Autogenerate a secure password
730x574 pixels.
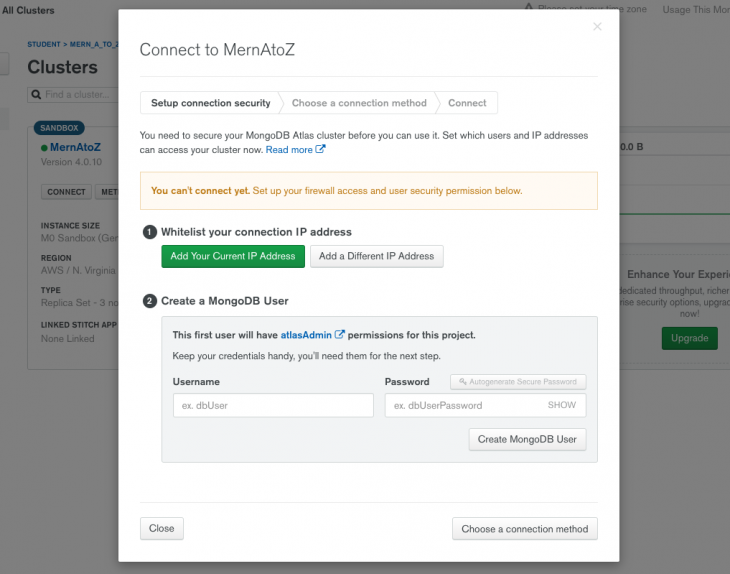[518, 382]
